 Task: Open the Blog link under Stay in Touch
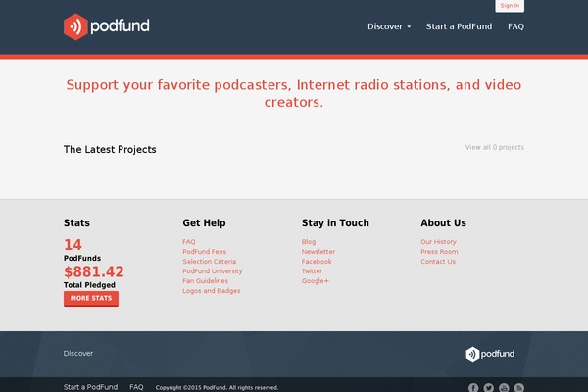[x=309, y=242]
